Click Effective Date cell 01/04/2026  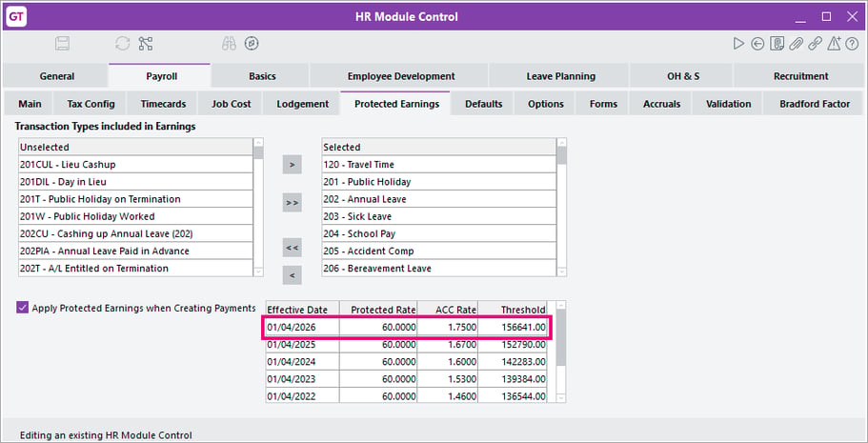tap(302, 328)
